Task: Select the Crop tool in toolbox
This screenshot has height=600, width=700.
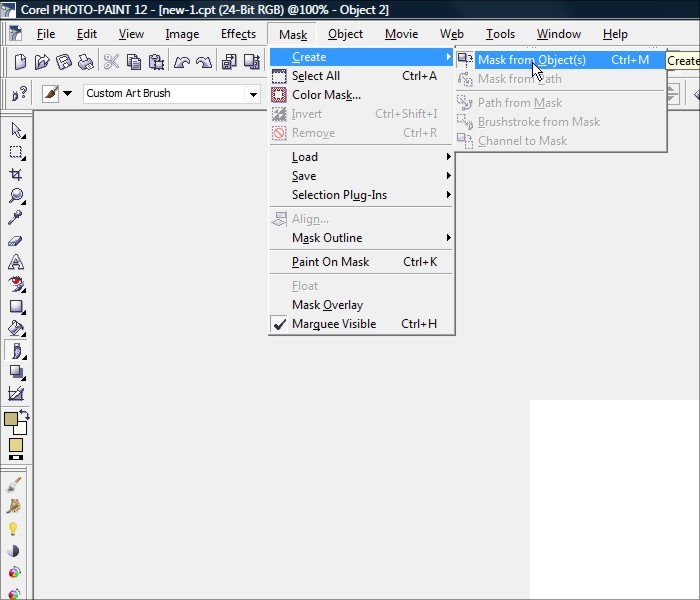Action: tap(16, 174)
